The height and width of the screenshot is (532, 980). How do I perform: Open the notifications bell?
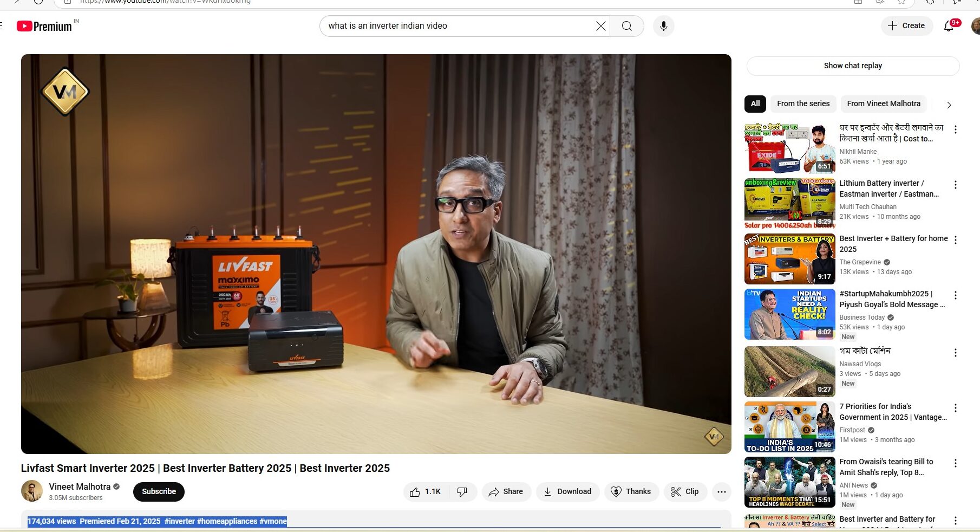[949, 26]
